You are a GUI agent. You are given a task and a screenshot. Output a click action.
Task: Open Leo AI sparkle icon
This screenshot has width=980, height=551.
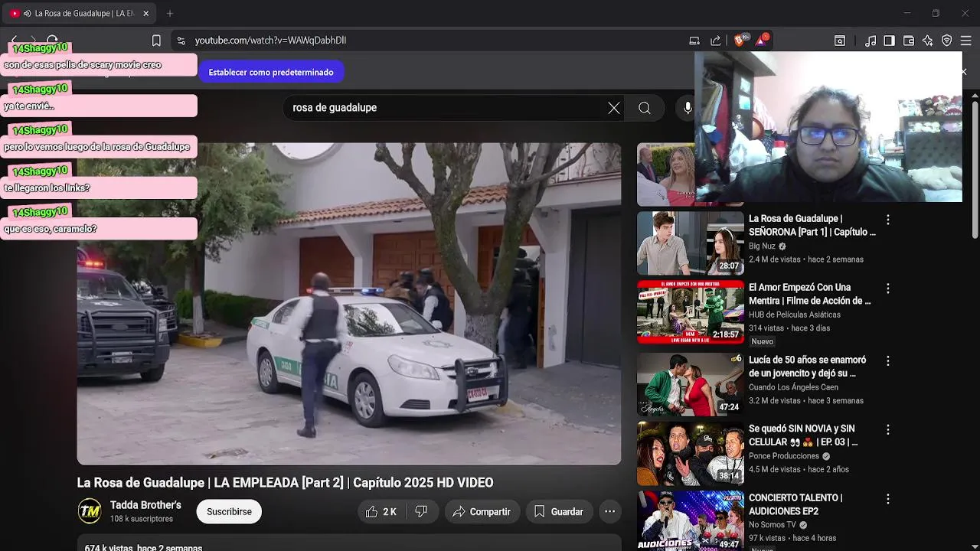[928, 41]
